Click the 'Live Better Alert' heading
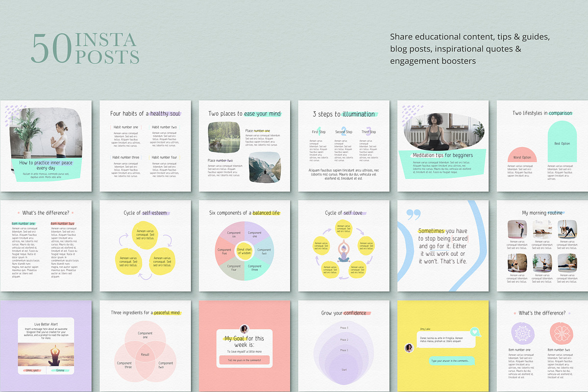This screenshot has width=588, height=392. coord(46,324)
